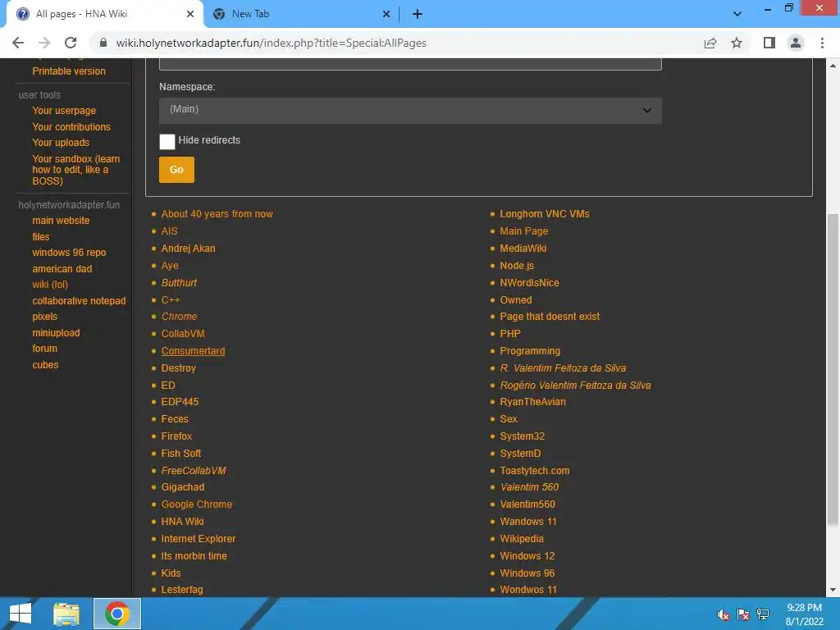Close the All pages - HNA Wiki tab
The image size is (840, 630).
[190, 14]
